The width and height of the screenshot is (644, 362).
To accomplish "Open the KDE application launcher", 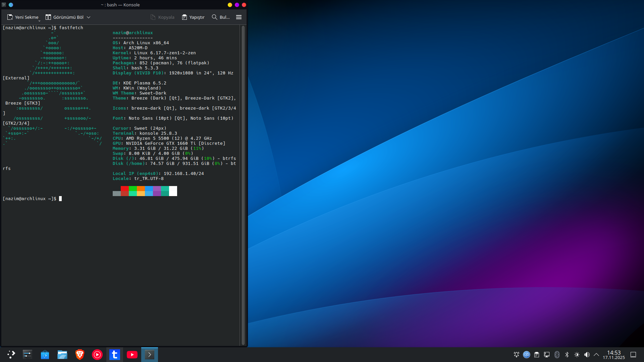I will (x=11, y=355).
